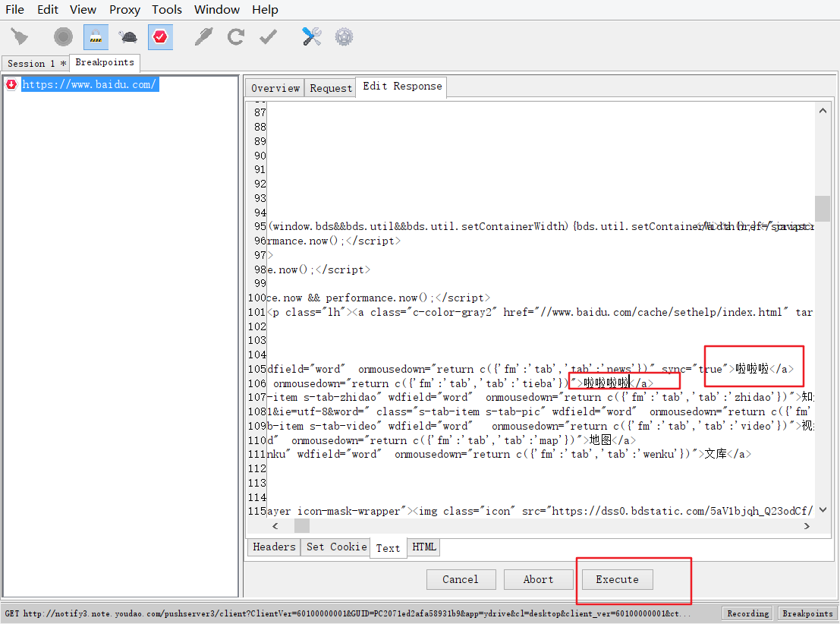Click the Execute button
This screenshot has width=840, height=624.
click(617, 579)
